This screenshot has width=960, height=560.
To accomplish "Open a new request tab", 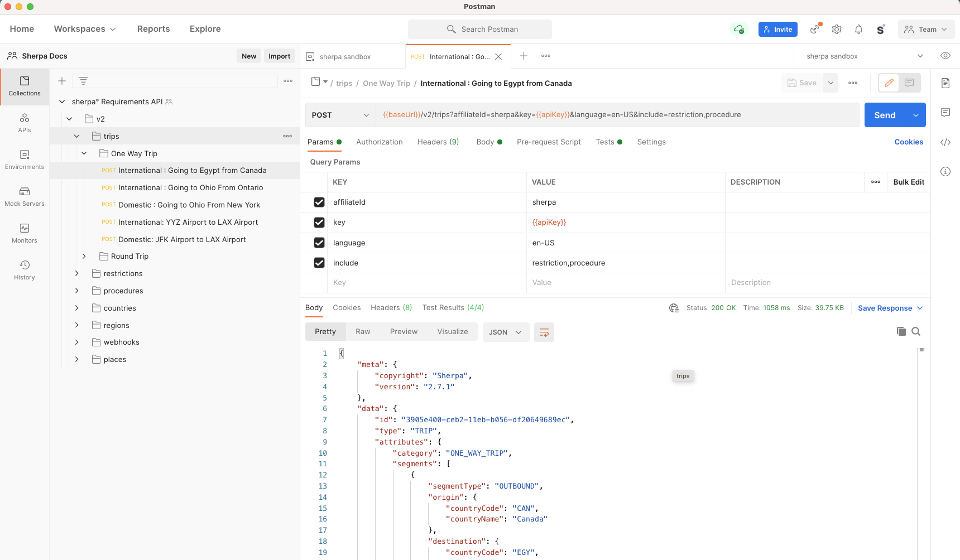I will (x=524, y=56).
